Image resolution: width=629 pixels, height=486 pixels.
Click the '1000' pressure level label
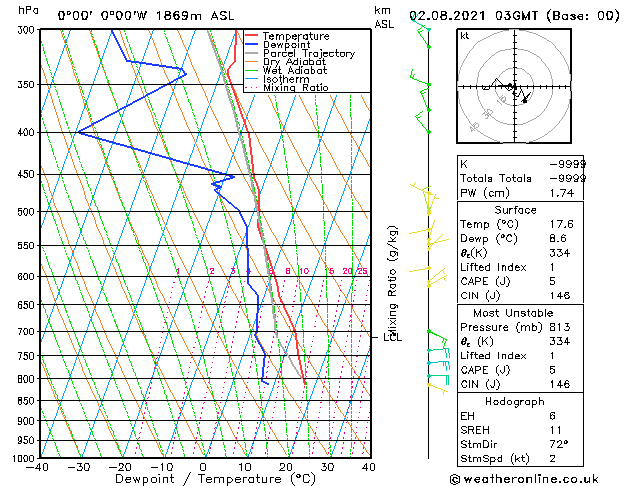[x=26, y=458]
